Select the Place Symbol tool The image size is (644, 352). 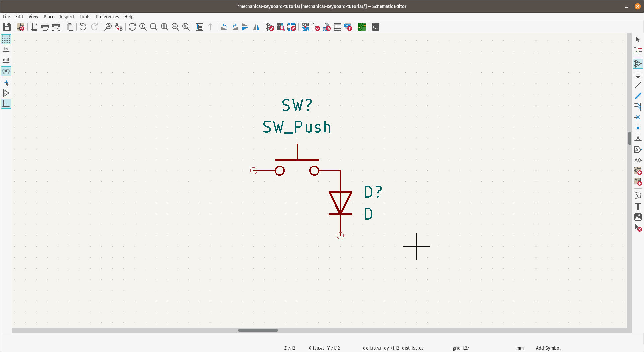[638, 63]
